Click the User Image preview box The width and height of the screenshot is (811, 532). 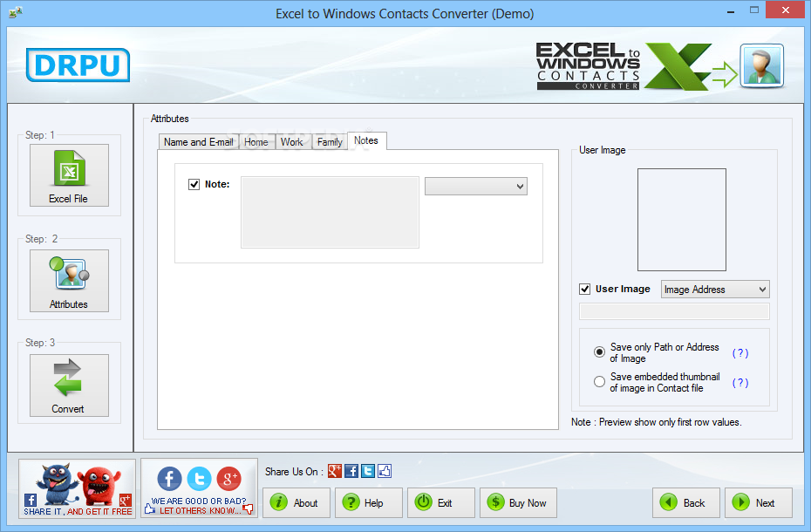point(682,220)
